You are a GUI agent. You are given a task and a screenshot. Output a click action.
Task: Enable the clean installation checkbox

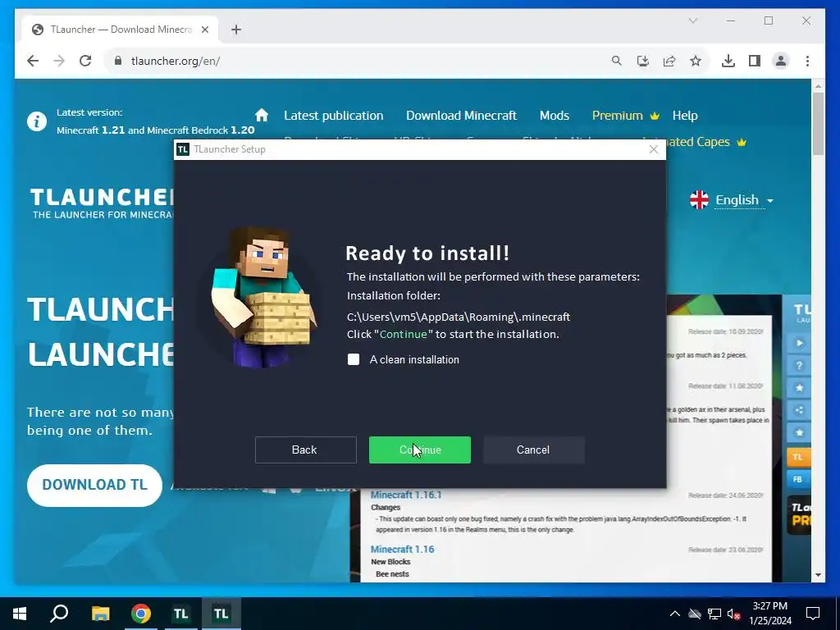[x=354, y=359]
